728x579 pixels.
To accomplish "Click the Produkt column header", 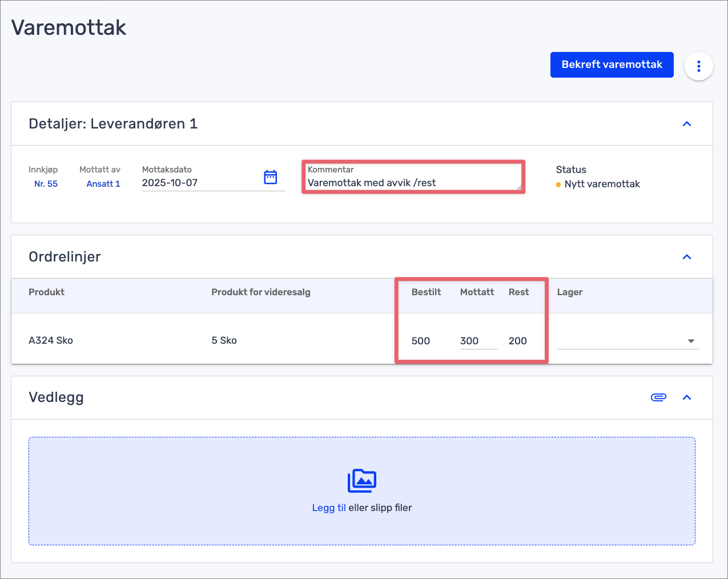I will click(47, 292).
